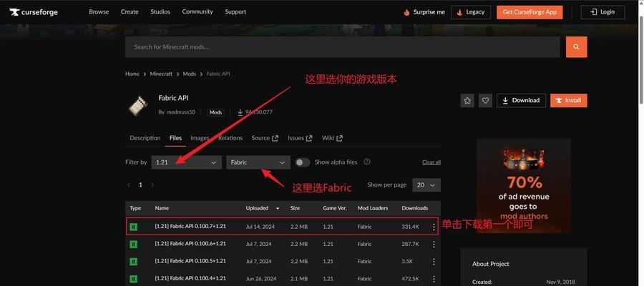Image resolution: width=644 pixels, height=286 pixels.
Task: Click the 331.4K downloads value
Action: [x=410, y=227]
